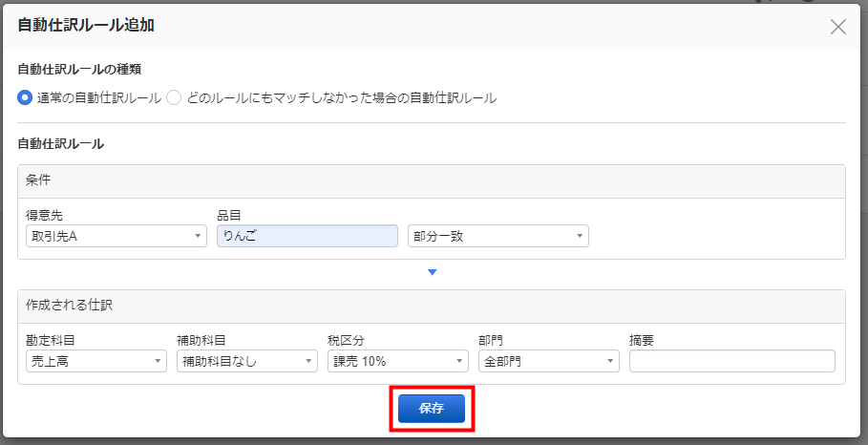
Task: Click the blue 保存 button
Action: coord(432,409)
